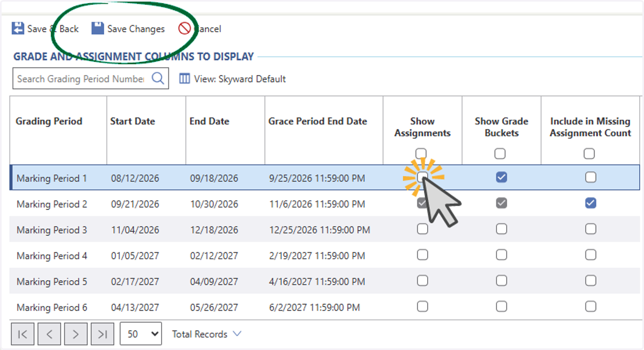
Task: Sort by the Grading Period column header
Action: click(49, 121)
